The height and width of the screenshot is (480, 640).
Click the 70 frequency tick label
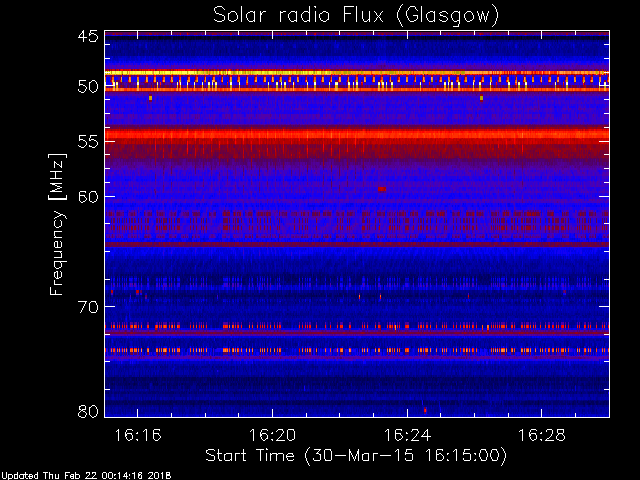88,307
